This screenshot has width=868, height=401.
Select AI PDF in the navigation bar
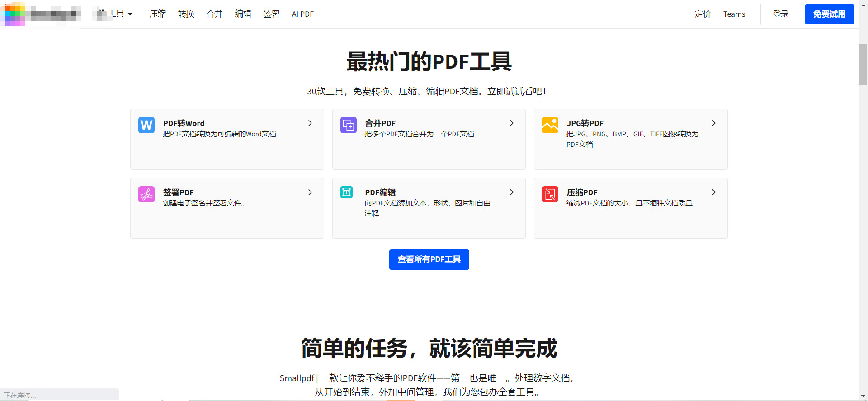click(x=302, y=14)
